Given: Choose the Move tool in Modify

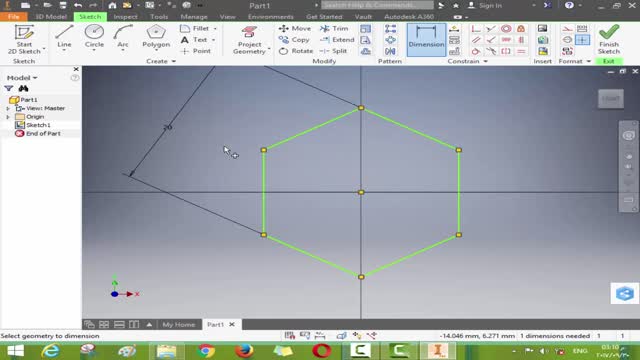Looking at the screenshot, I should click(295, 28).
